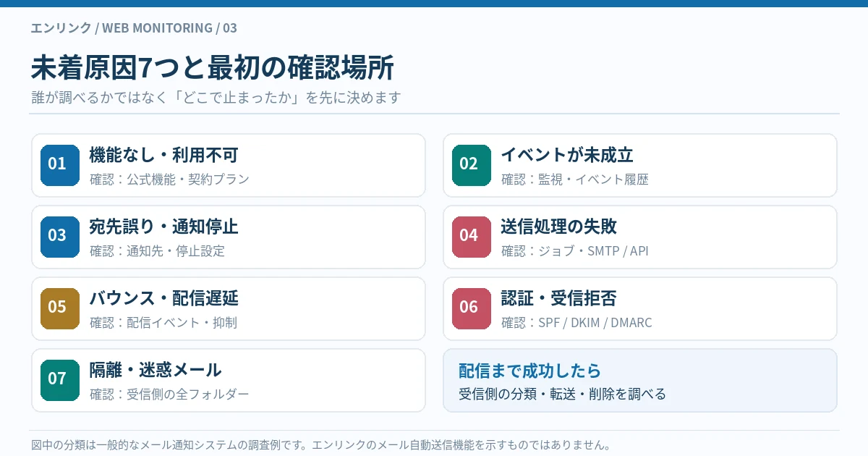Select the heading バウンス・配信遅延
868x456 pixels.
click(163, 298)
